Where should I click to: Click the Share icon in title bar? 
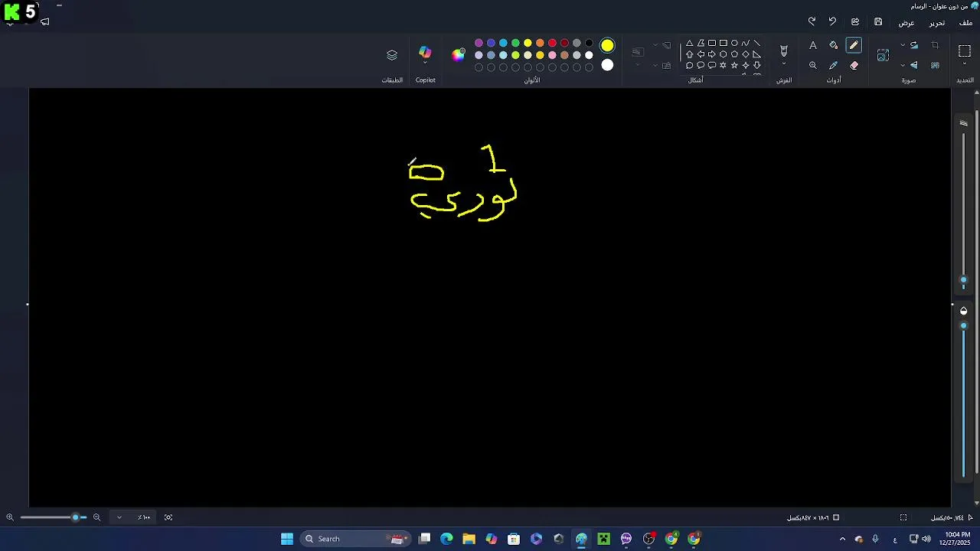[x=855, y=22]
